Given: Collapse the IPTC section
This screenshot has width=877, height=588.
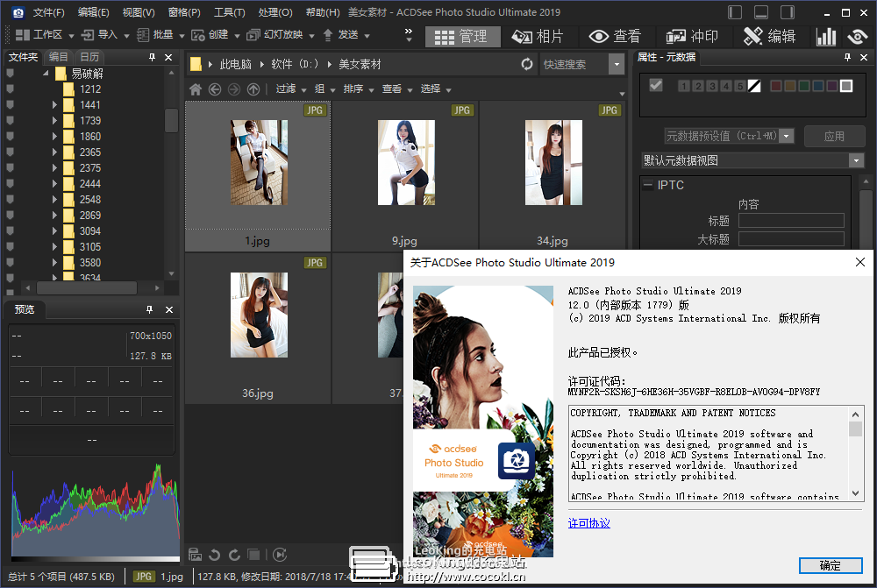Looking at the screenshot, I should pyautogui.click(x=648, y=184).
